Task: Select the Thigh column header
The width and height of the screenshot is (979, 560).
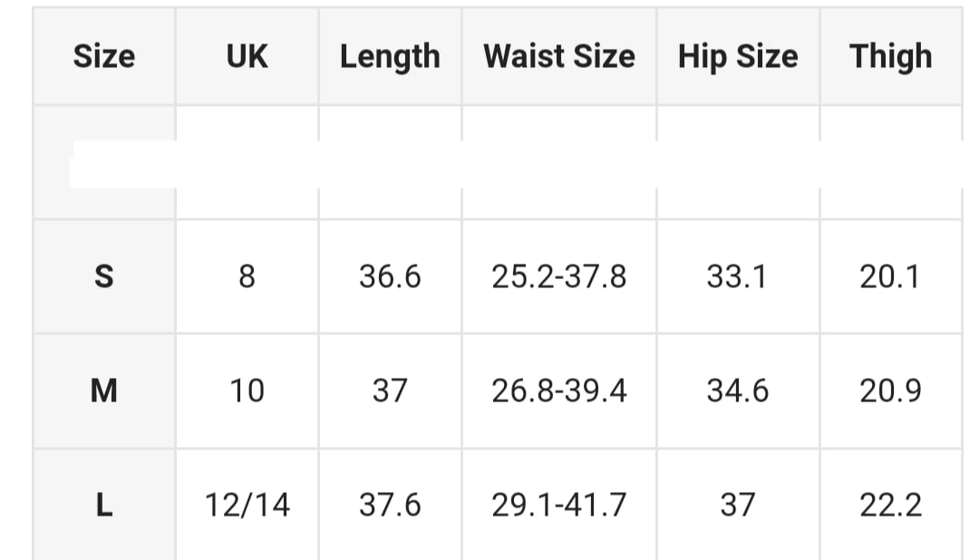Action: click(x=891, y=56)
